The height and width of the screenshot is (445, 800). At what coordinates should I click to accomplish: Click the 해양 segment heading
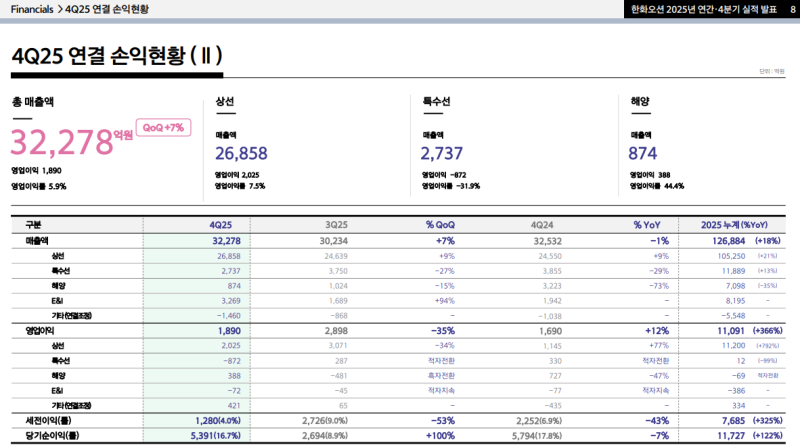click(640, 102)
